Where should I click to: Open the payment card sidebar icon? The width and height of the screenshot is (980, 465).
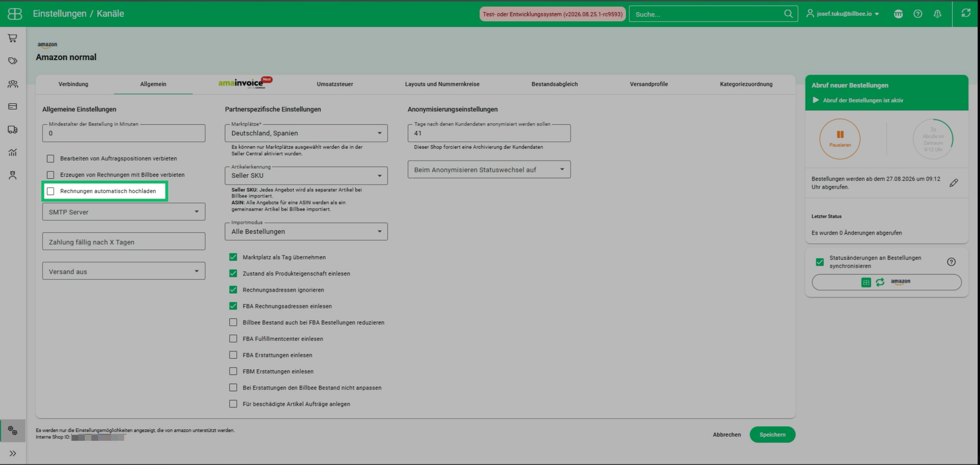coord(12,106)
